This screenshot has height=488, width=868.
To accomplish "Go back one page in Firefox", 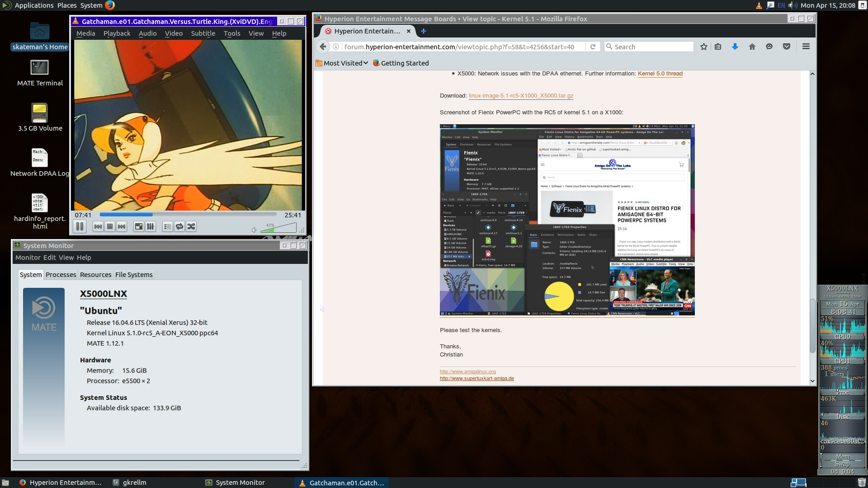I will tap(323, 47).
